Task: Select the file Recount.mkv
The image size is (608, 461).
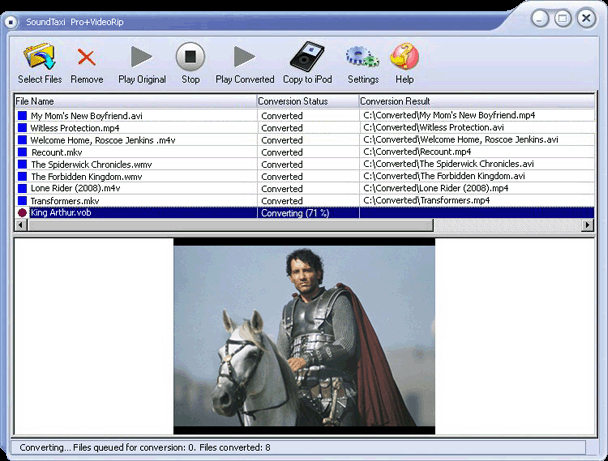Action: point(57,152)
